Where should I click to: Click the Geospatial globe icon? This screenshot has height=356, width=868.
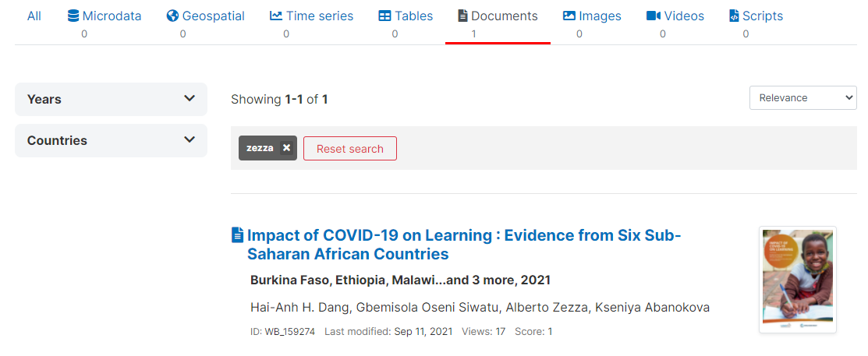pyautogui.click(x=172, y=16)
